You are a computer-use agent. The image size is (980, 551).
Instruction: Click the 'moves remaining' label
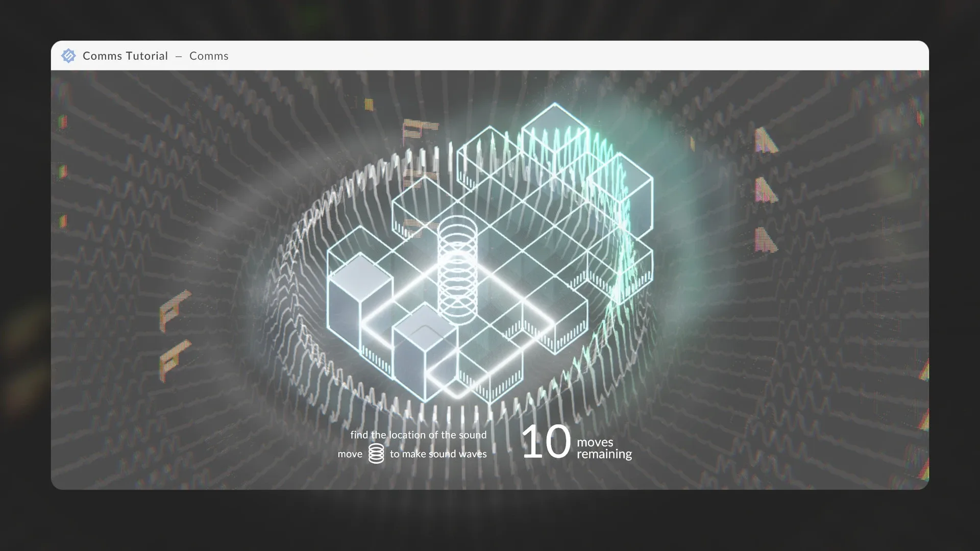tap(604, 448)
